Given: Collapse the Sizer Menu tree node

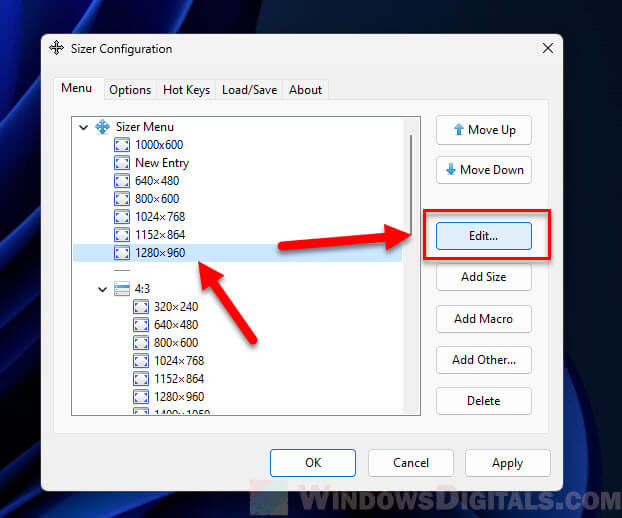Looking at the screenshot, I should coord(83,127).
